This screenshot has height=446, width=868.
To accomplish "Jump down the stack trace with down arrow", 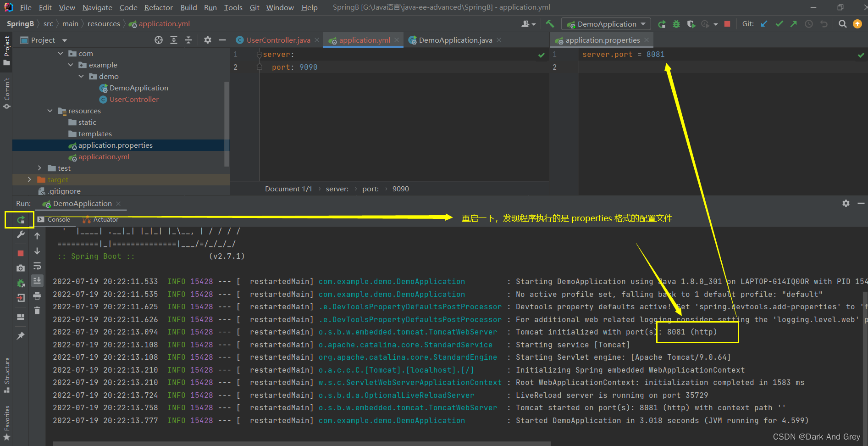I will 37,251.
